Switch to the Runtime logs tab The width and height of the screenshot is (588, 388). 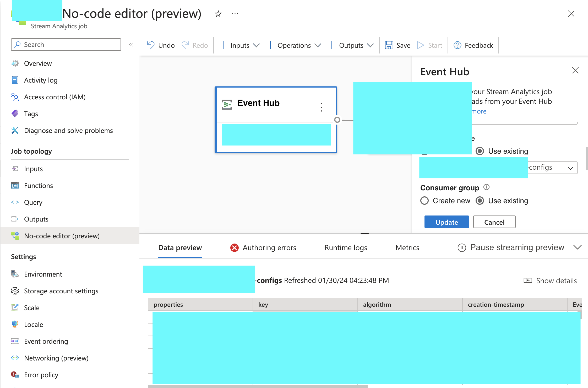346,247
